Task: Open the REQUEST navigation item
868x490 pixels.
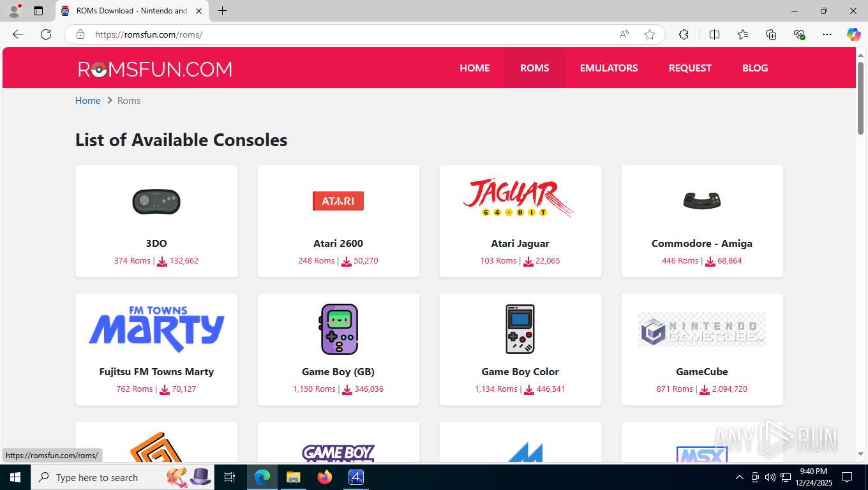Action: [x=690, y=68]
